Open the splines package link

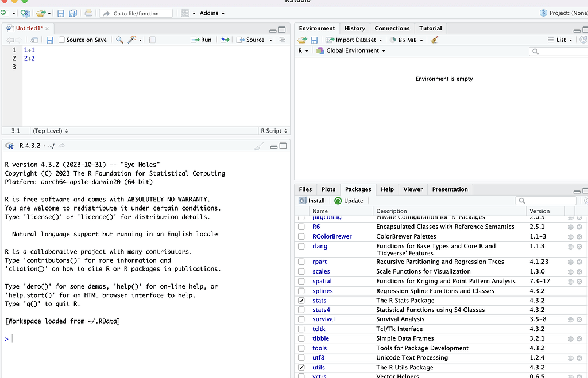(x=323, y=291)
